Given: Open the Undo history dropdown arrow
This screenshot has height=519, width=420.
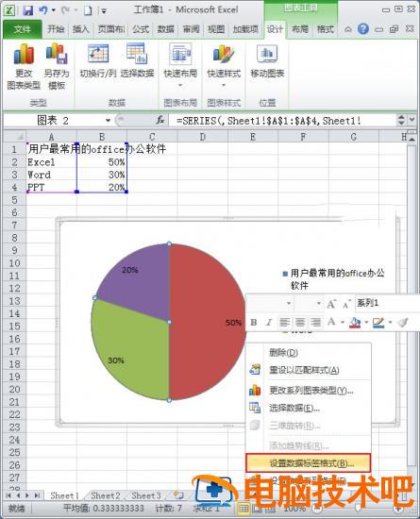Looking at the screenshot, I should coord(54,10).
